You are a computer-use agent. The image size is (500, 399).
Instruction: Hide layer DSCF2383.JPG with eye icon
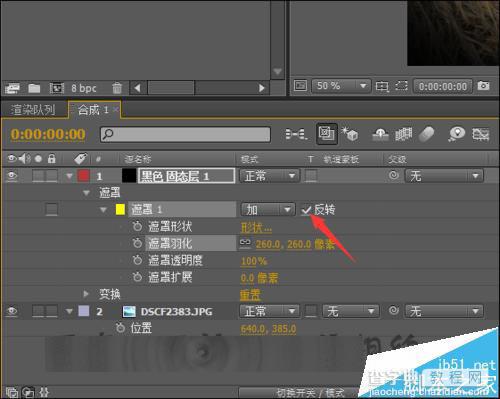pos(12,311)
